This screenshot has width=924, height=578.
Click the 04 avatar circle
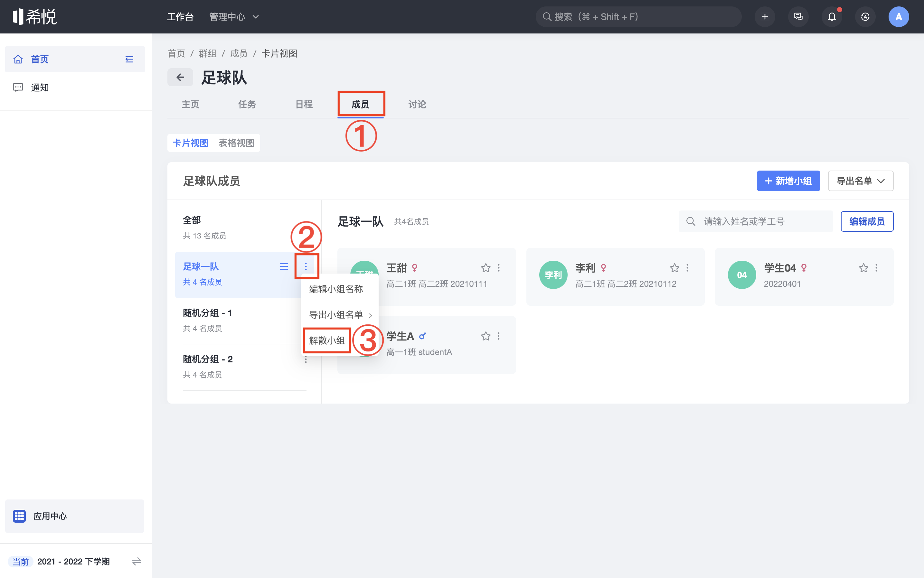742,275
